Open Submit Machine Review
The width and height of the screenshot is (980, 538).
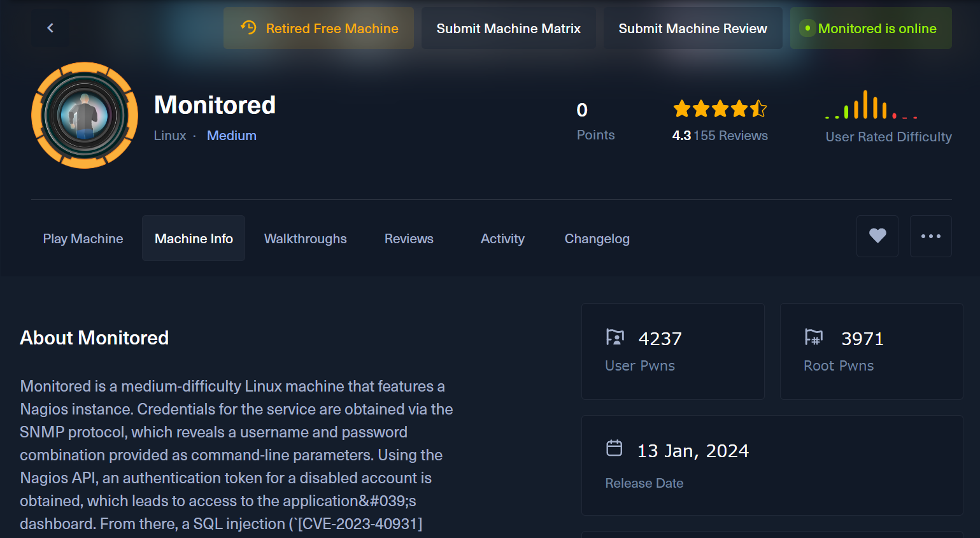[693, 28]
